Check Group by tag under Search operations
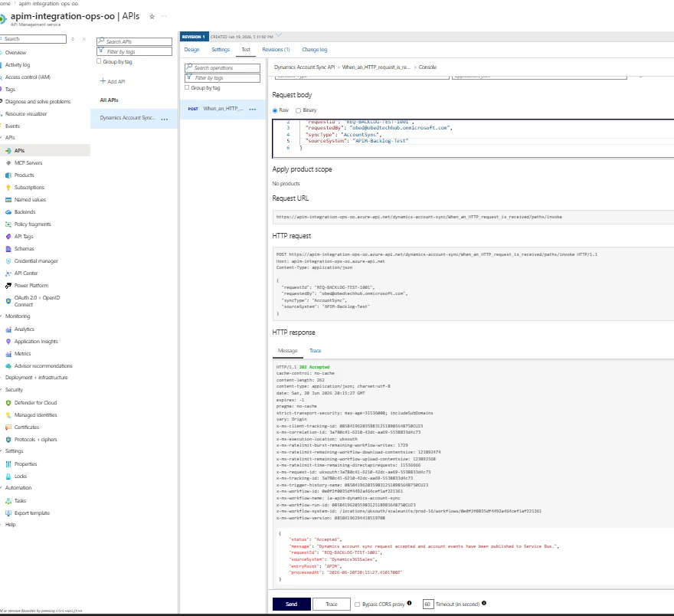Viewport: 674px width, 616px height. (187, 87)
